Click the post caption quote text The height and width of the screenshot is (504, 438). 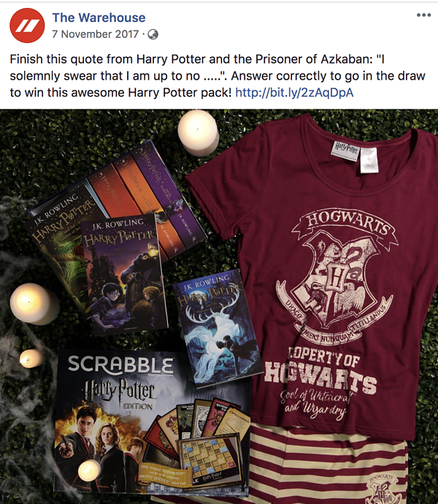[x=218, y=76]
